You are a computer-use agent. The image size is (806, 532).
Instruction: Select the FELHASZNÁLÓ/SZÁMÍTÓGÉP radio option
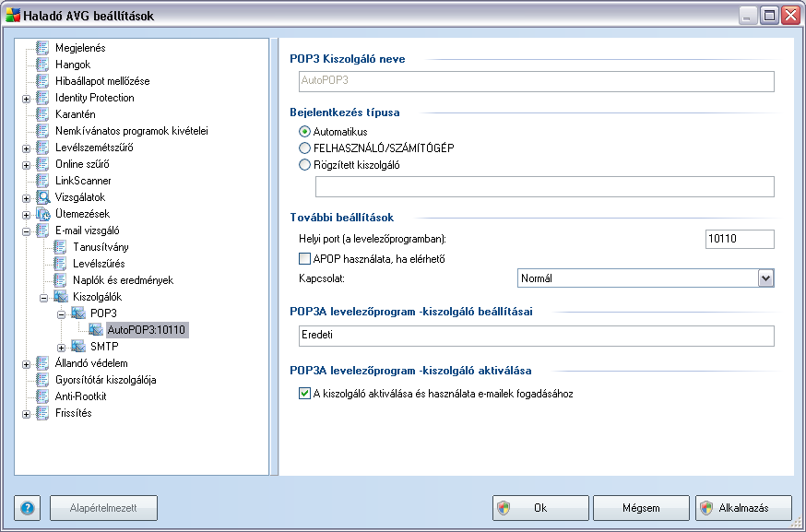tap(305, 148)
